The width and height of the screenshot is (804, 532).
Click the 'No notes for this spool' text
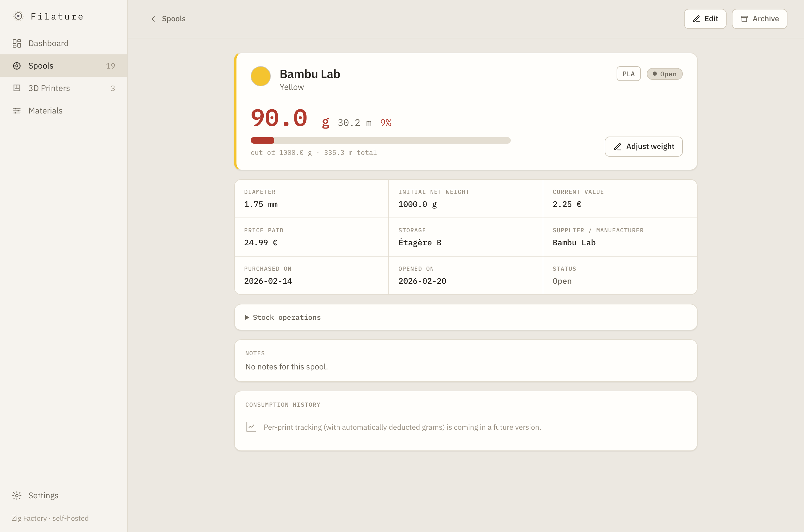287,367
